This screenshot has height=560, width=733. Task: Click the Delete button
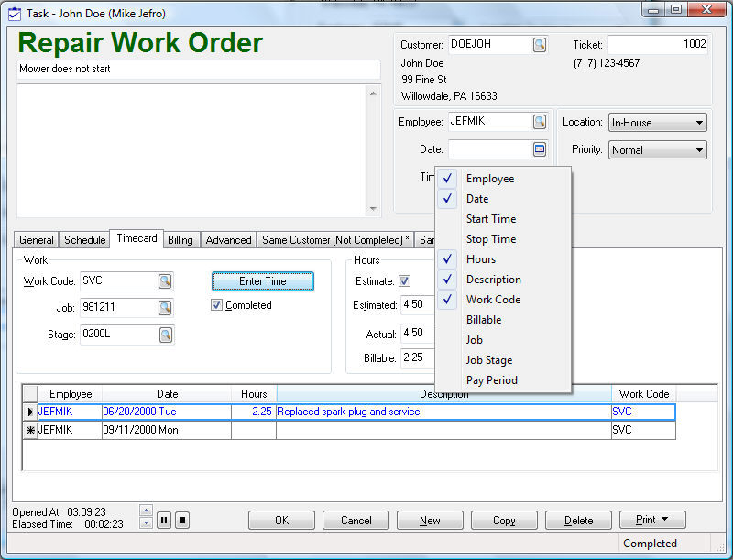578,521
